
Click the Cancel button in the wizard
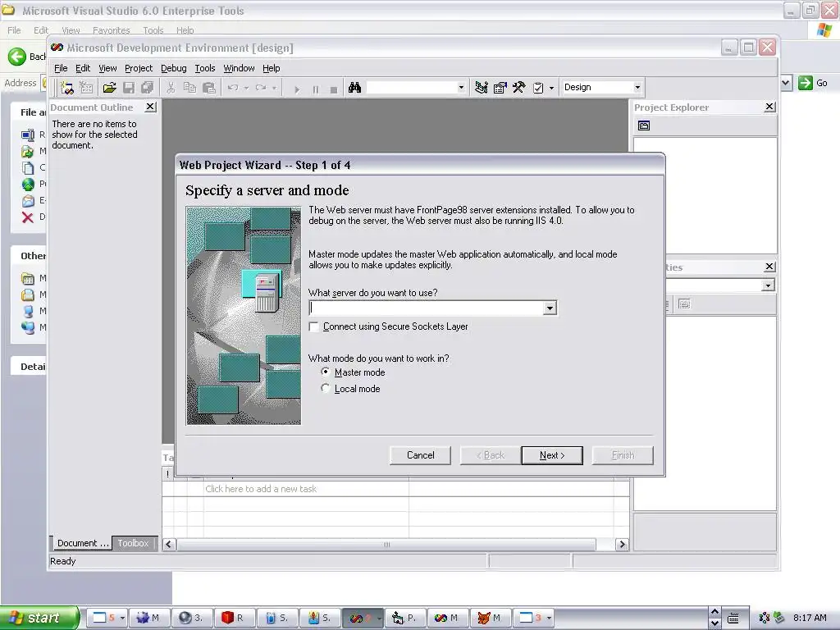click(421, 454)
